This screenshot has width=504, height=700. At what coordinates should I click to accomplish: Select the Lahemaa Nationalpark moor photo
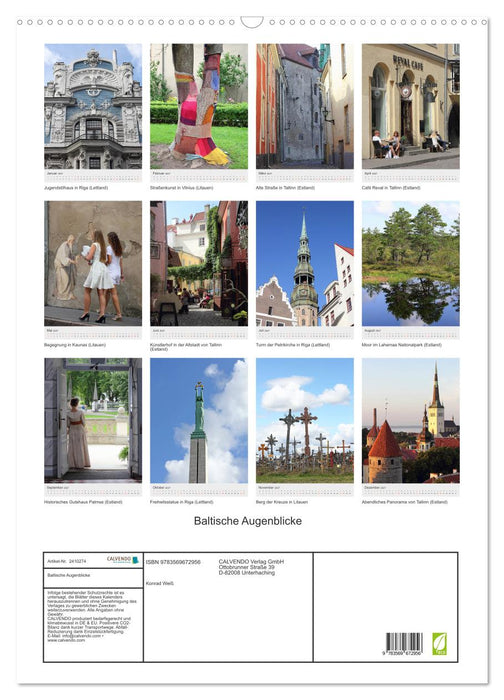coord(410,263)
